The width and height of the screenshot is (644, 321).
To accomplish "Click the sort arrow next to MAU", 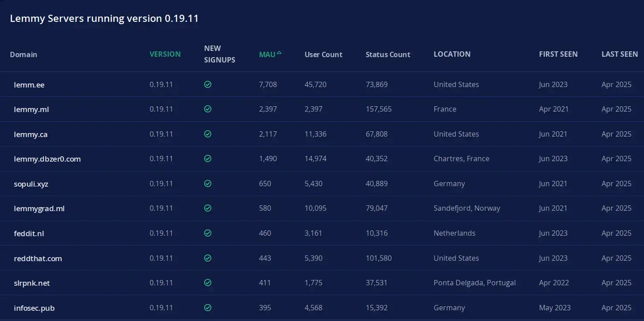I will click(x=279, y=53).
